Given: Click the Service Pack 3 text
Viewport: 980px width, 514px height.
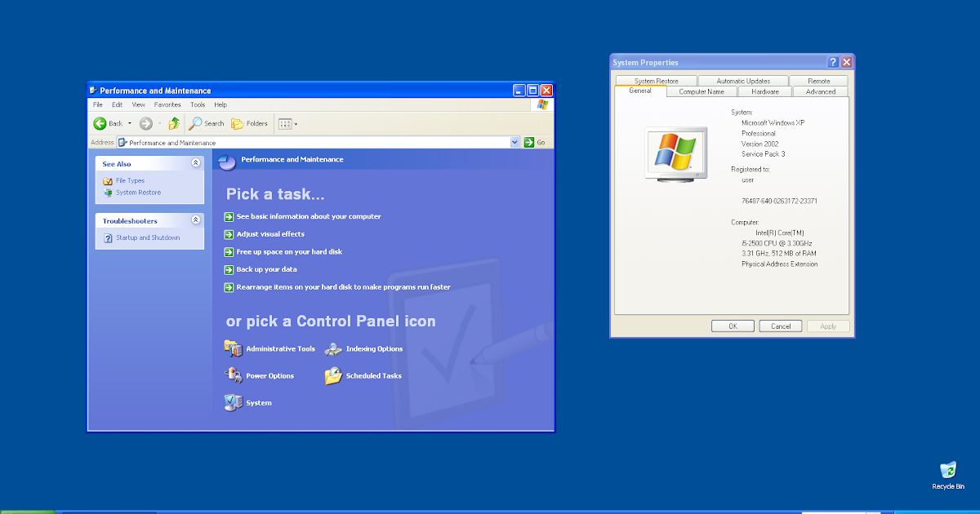Looking at the screenshot, I should (763, 154).
